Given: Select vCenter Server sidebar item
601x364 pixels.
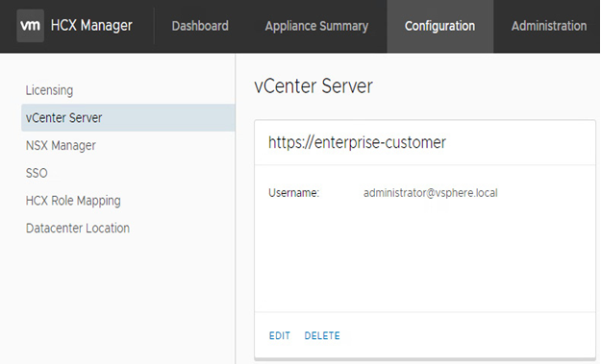Looking at the screenshot, I should [128, 117].
